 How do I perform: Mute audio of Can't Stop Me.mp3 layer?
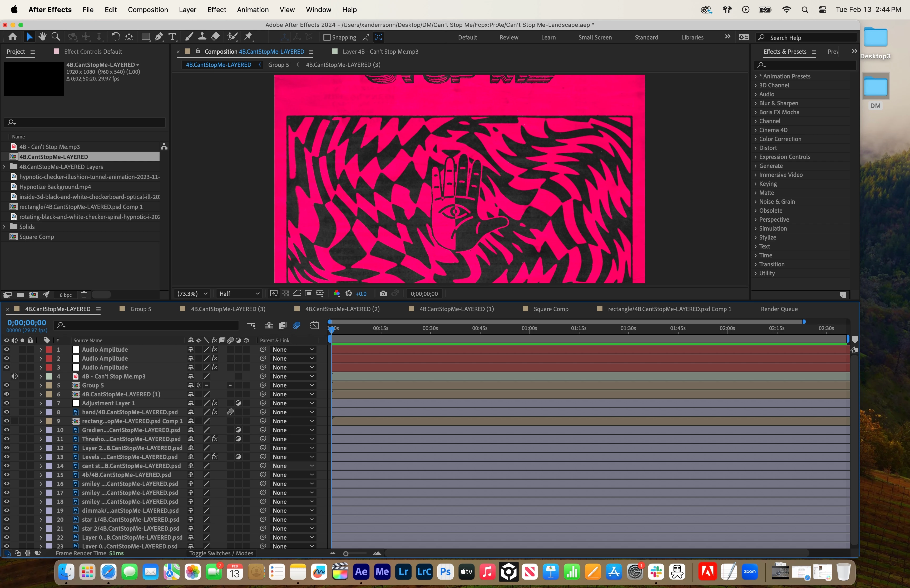pos(14,376)
